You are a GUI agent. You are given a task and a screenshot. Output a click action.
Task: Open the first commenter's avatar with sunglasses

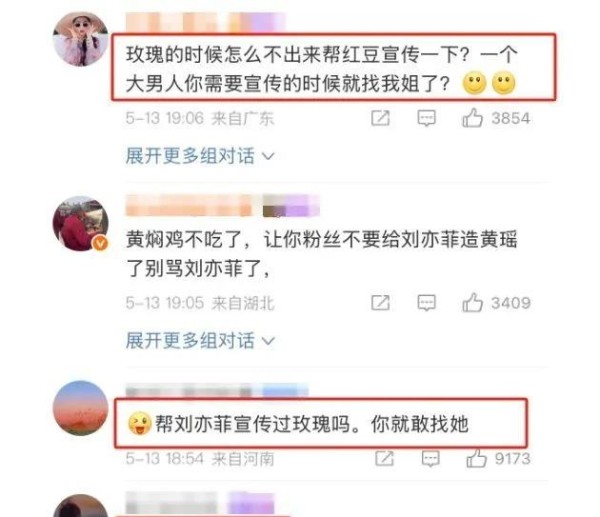(80, 39)
